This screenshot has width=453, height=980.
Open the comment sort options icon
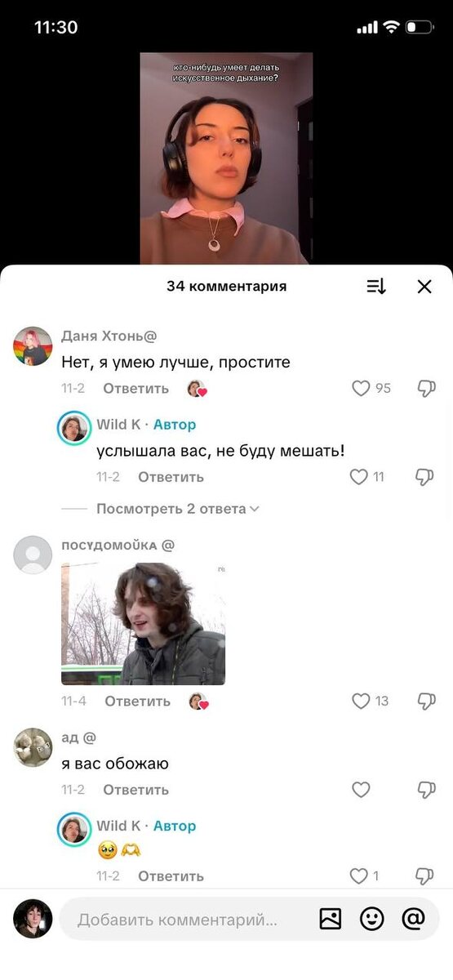point(375,287)
